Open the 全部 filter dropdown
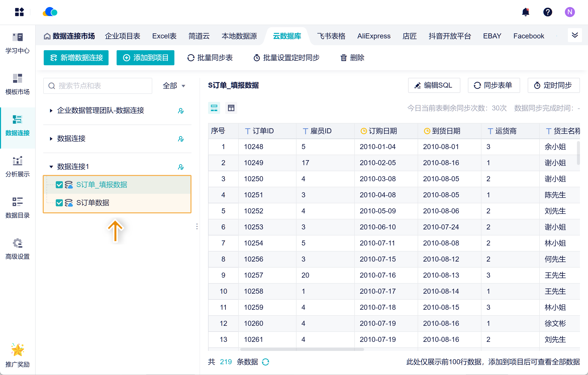 tap(174, 86)
